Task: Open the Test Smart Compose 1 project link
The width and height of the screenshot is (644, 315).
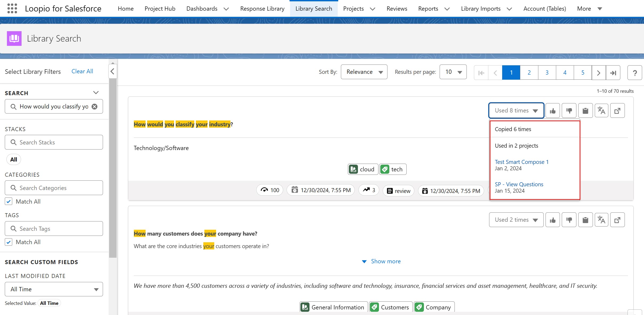Action: pyautogui.click(x=522, y=162)
